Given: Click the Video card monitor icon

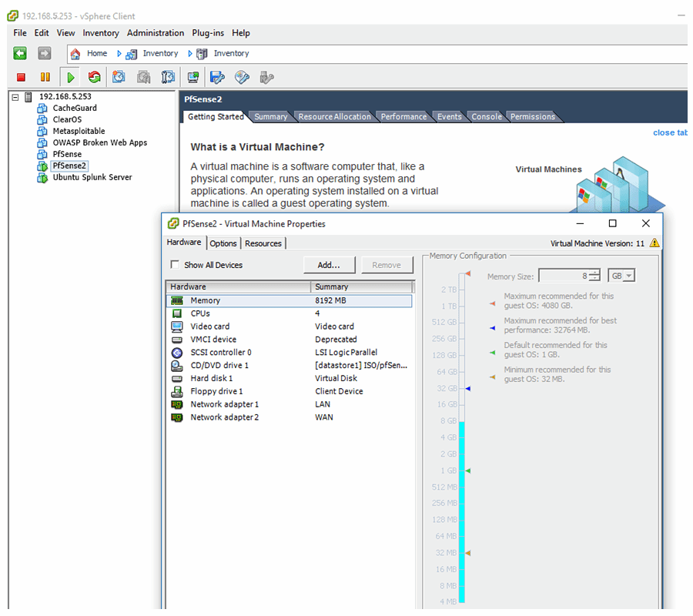Looking at the screenshot, I should pos(177,326).
